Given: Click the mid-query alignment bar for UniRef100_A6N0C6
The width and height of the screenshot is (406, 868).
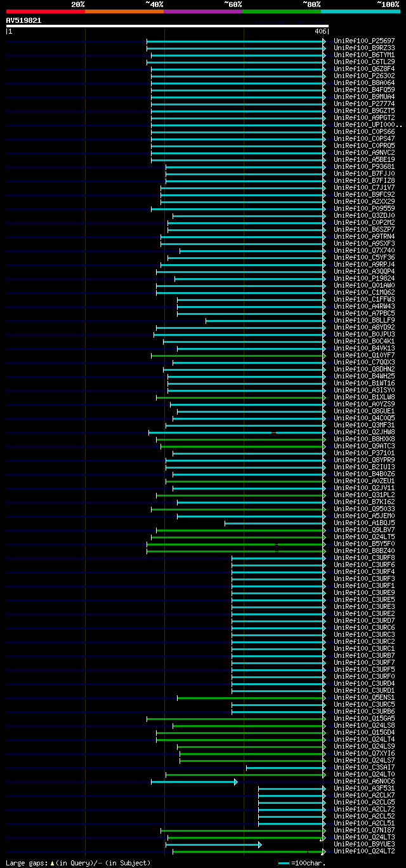Looking at the screenshot, I should (x=194, y=782).
